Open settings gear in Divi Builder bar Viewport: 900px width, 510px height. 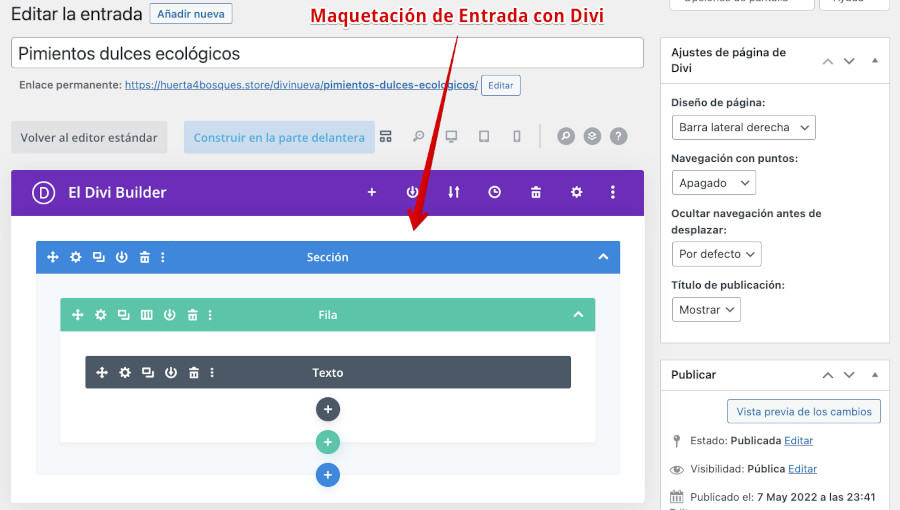click(x=576, y=192)
